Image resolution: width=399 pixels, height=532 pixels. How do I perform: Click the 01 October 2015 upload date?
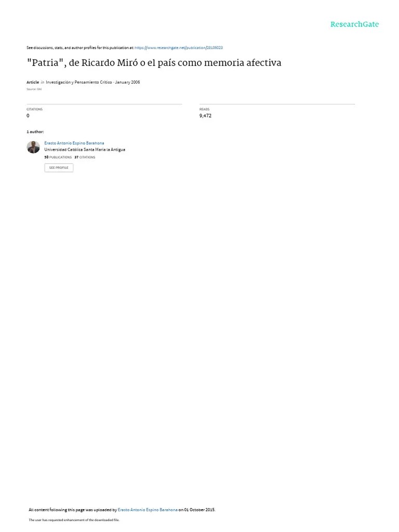199,510
